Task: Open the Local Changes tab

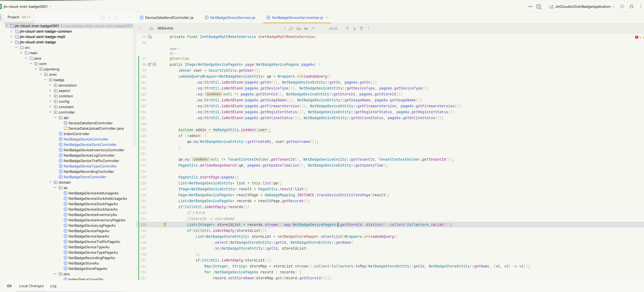Action: point(31,286)
